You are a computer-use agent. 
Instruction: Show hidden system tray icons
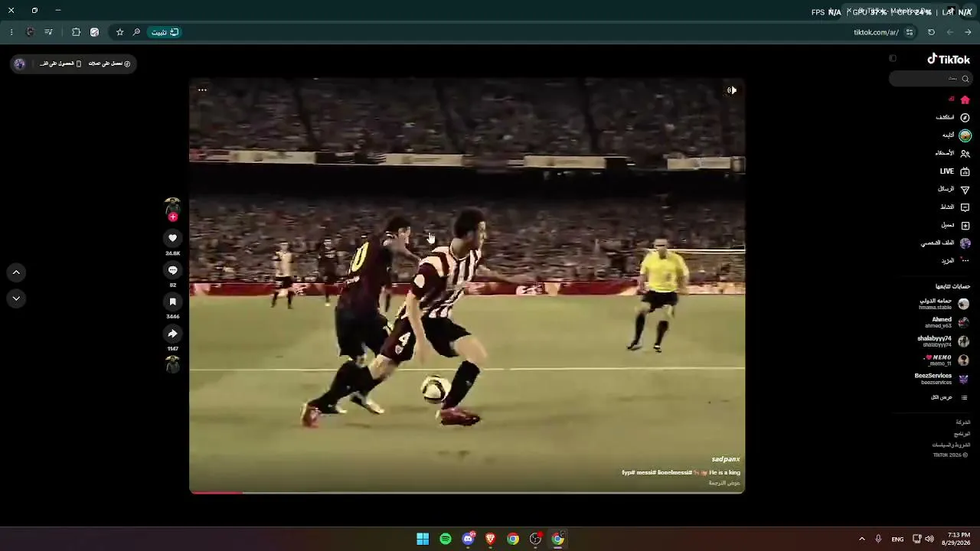point(861,539)
